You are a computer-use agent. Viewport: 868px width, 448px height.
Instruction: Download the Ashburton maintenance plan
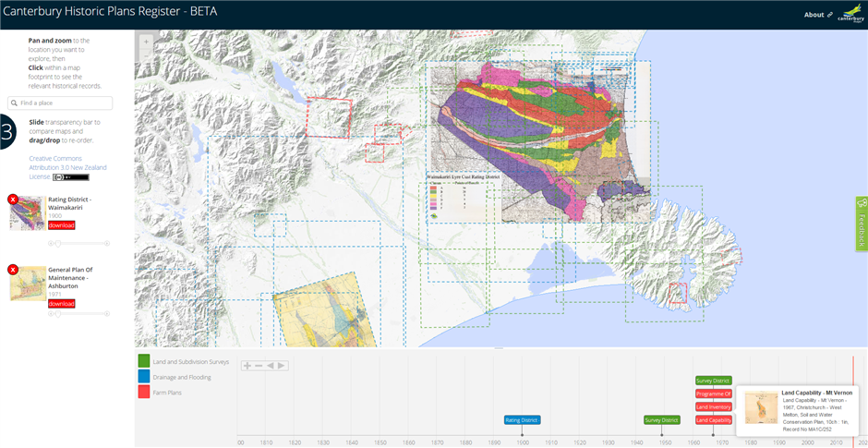(61, 304)
